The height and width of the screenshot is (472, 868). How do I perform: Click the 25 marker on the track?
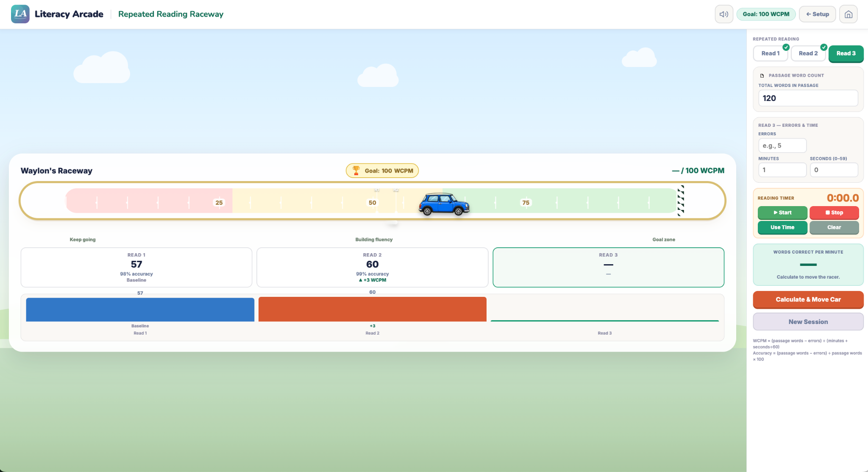pos(219,203)
